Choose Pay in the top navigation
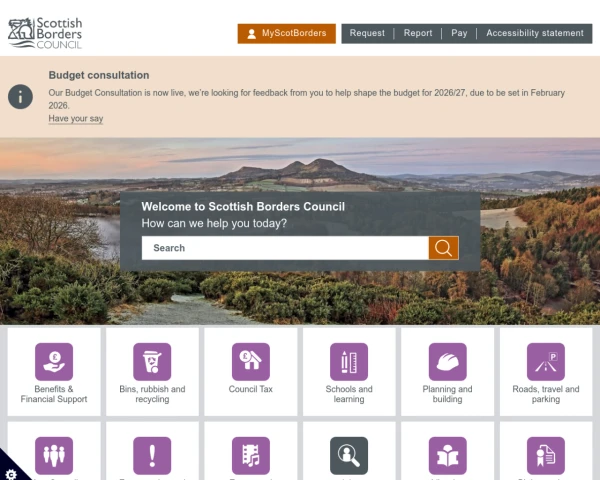Viewport: 600px width, 480px height. coord(459,33)
